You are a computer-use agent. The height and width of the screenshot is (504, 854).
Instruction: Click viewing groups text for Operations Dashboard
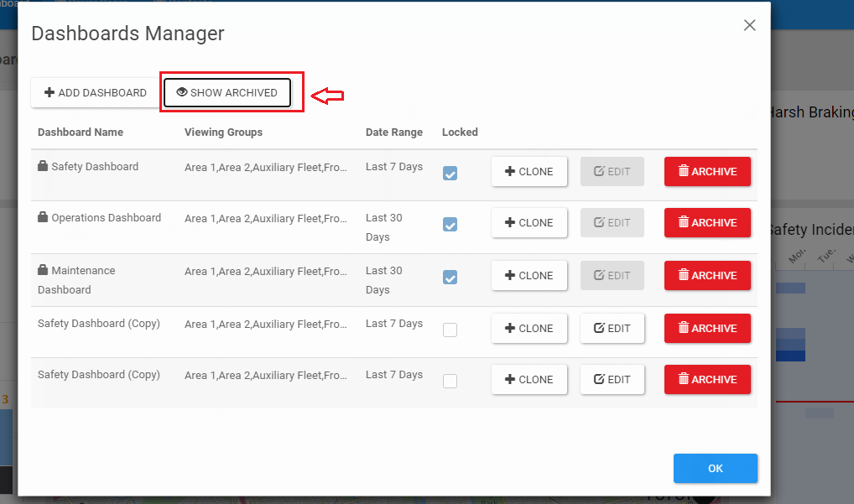pos(266,219)
